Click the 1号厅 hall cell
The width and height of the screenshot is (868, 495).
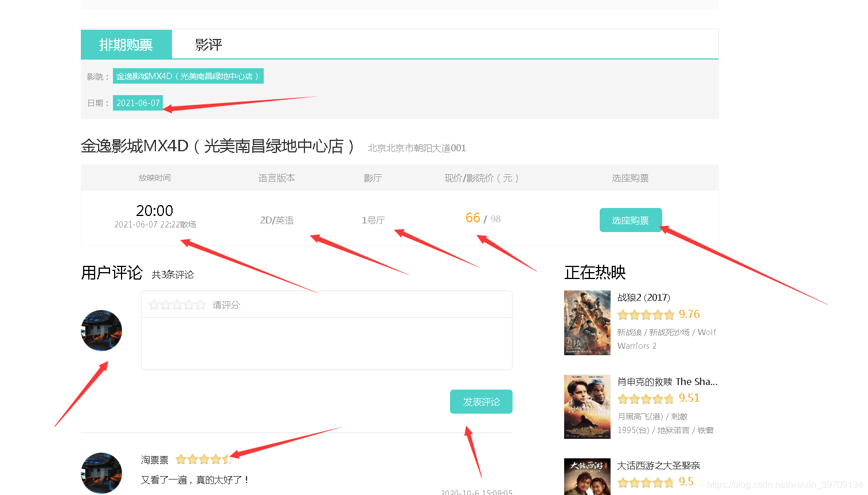click(x=373, y=220)
